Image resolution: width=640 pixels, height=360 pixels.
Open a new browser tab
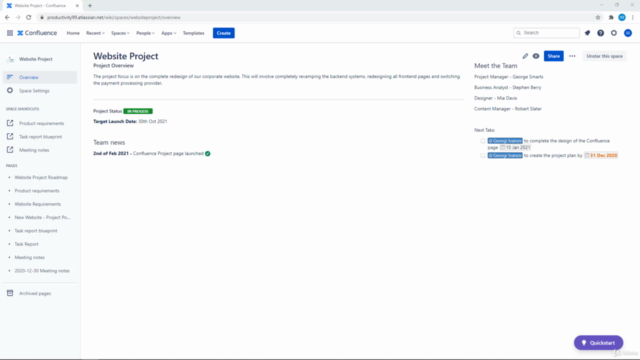pos(90,6)
